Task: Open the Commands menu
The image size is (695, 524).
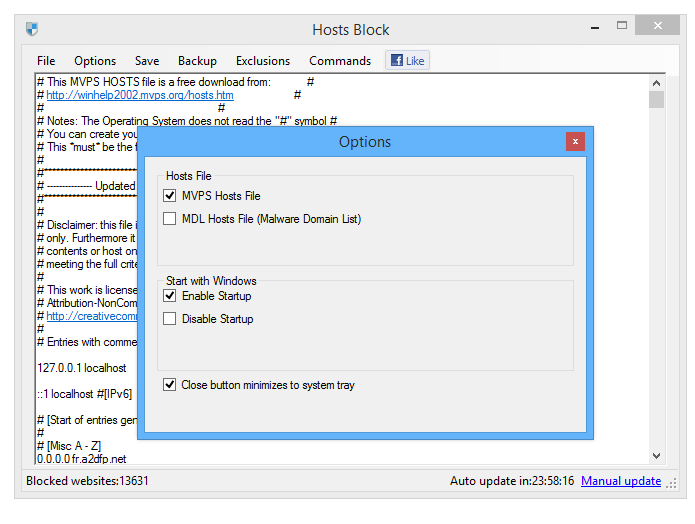Action: click(x=340, y=61)
